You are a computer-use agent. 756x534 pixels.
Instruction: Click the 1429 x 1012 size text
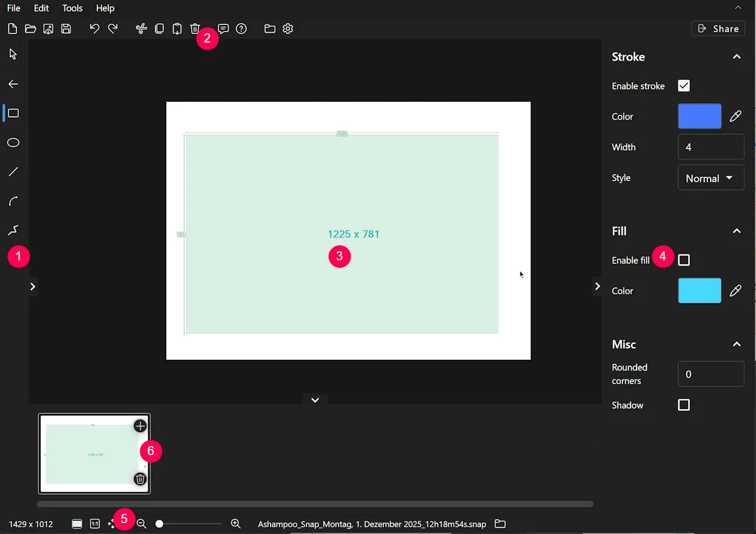point(31,524)
